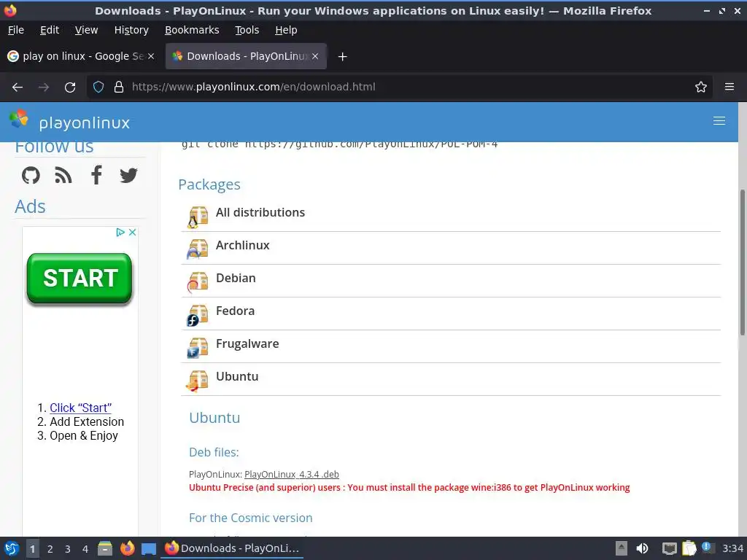Open the Firefox application hamburger menu
Image resolution: width=747 pixels, height=560 pixels.
click(x=729, y=87)
